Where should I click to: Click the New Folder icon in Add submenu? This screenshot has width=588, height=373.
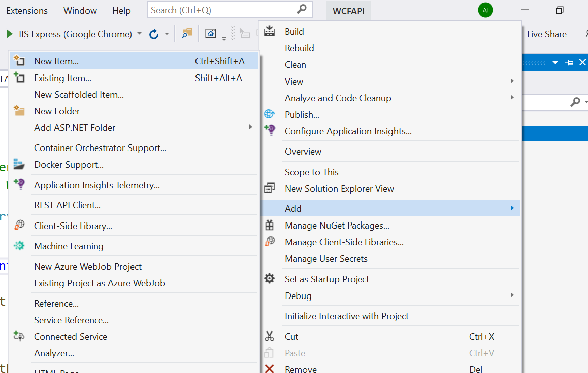coord(19,110)
